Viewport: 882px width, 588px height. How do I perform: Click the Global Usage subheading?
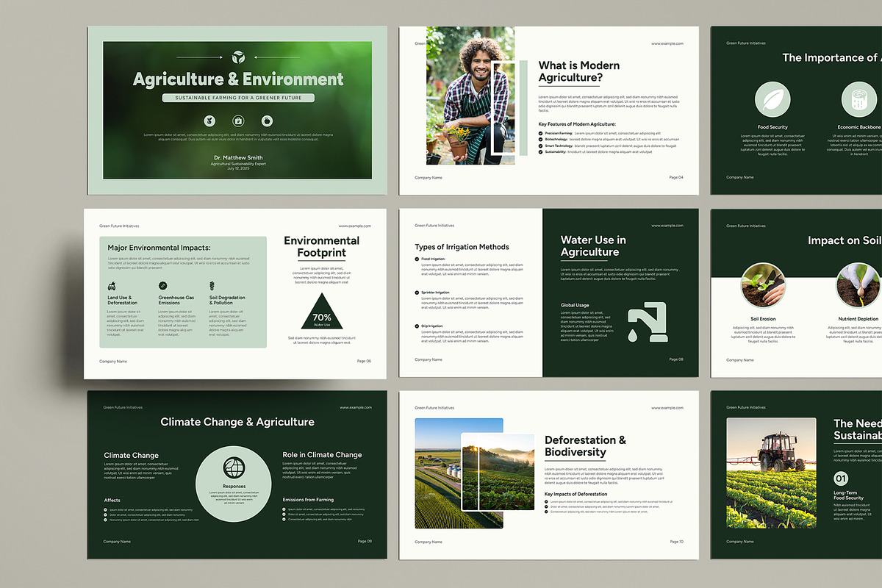pyautogui.click(x=575, y=305)
